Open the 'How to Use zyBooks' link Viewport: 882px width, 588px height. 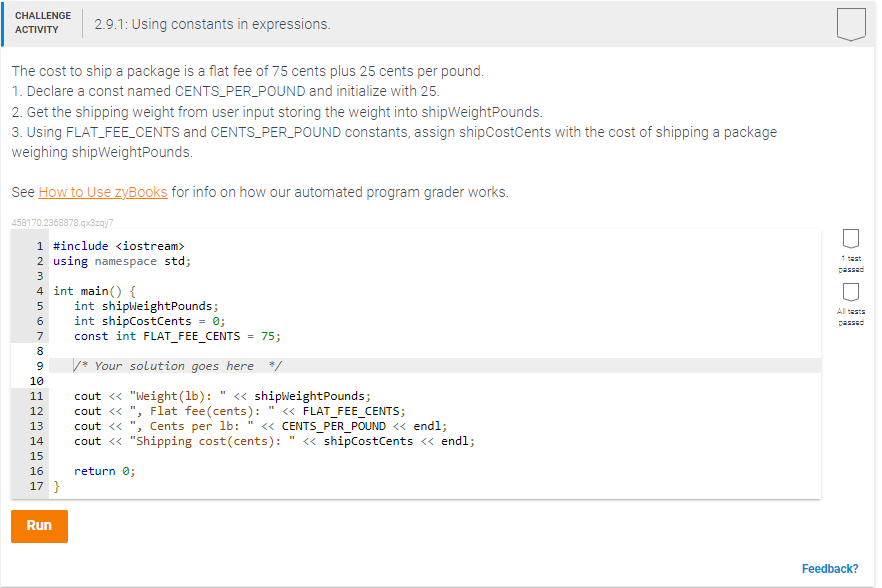tap(102, 191)
